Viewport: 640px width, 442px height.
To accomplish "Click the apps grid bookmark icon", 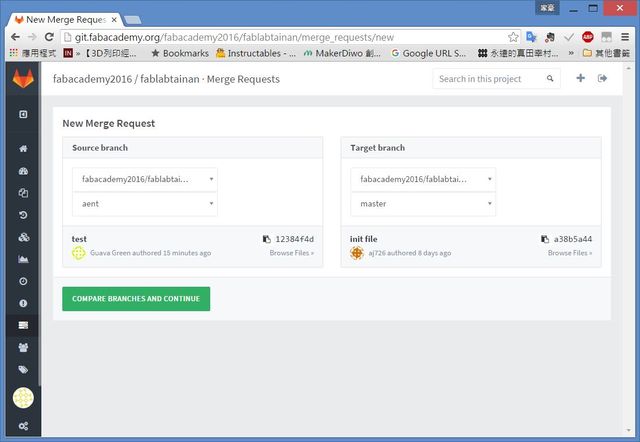I will (x=13, y=53).
